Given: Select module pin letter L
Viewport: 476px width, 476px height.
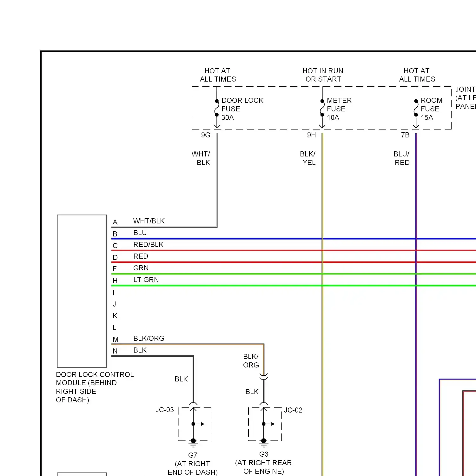Looking at the screenshot, I should pyautogui.click(x=115, y=327).
